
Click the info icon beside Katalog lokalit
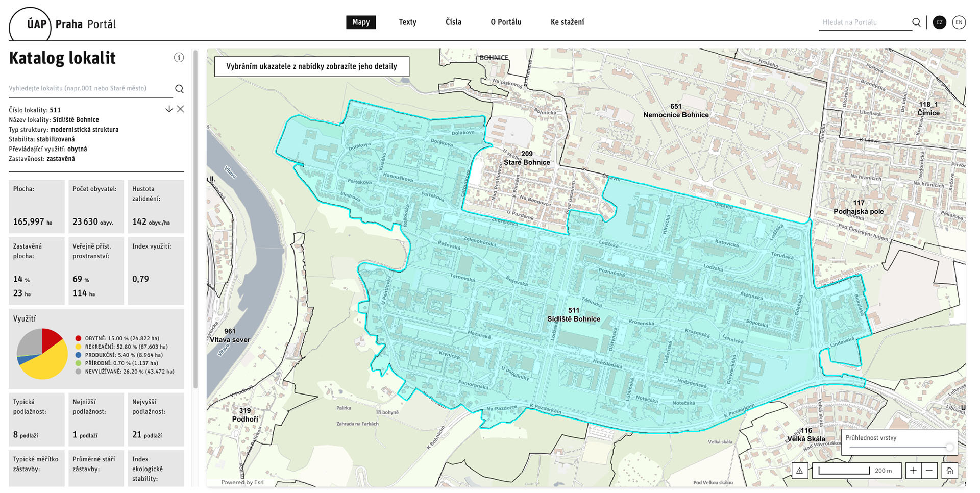click(x=179, y=57)
